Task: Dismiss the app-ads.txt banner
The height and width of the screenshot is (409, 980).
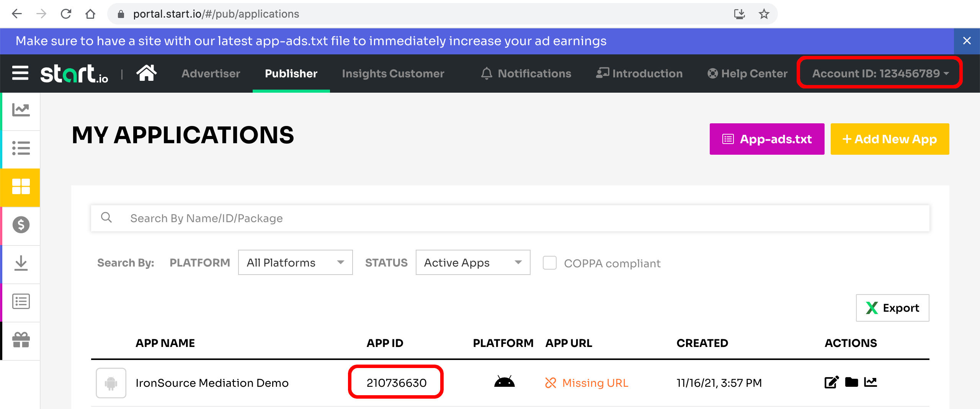Action: point(967,41)
